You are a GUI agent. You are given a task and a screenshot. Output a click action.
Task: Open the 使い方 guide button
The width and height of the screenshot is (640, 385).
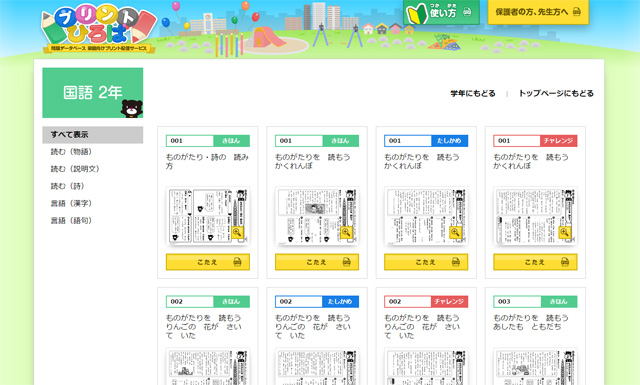coord(441,12)
